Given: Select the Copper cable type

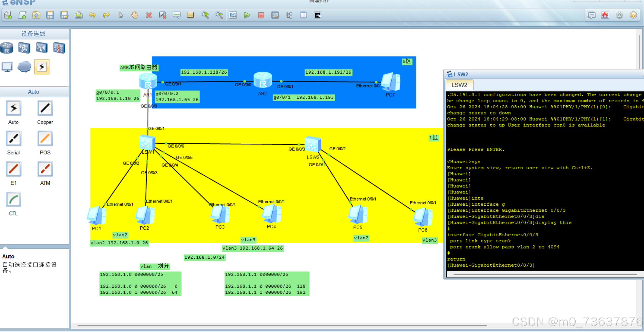Looking at the screenshot, I should coord(45,108).
